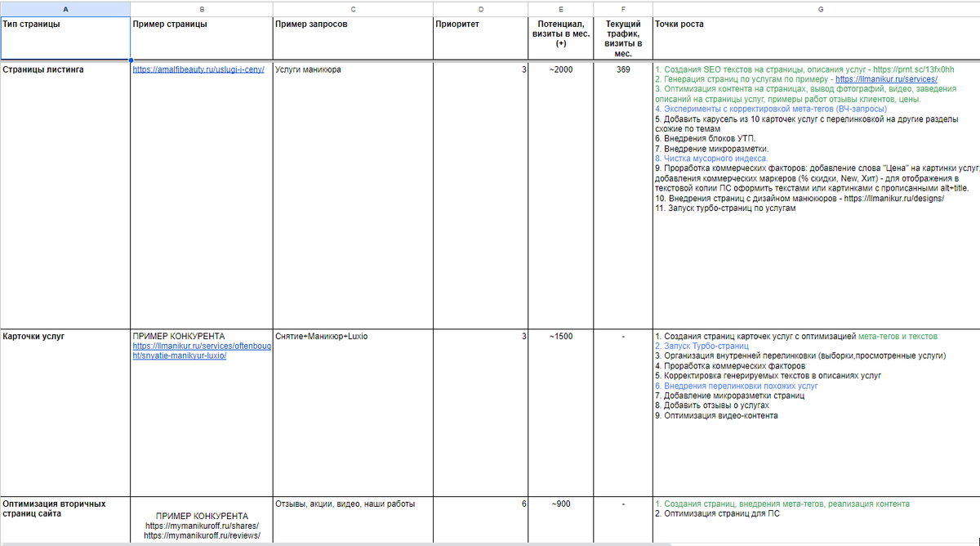
Task: Click the '6. Внедрения перелинковки похожих услуг' line
Action: click(x=737, y=386)
